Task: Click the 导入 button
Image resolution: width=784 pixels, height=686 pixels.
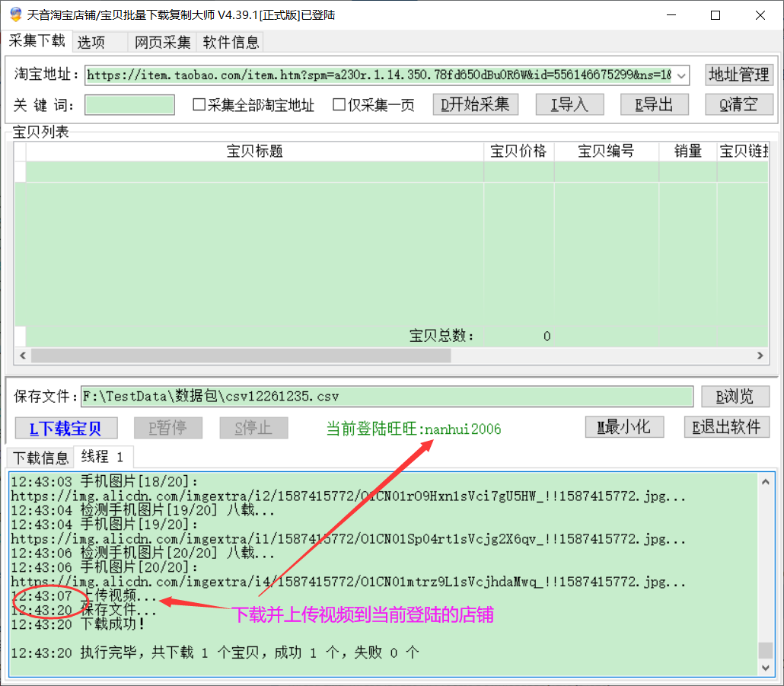Action: 569,104
